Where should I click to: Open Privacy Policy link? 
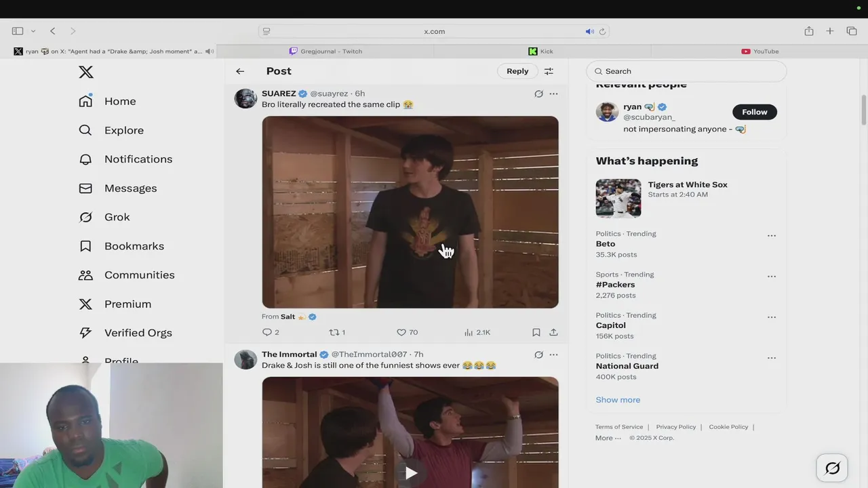point(675,427)
